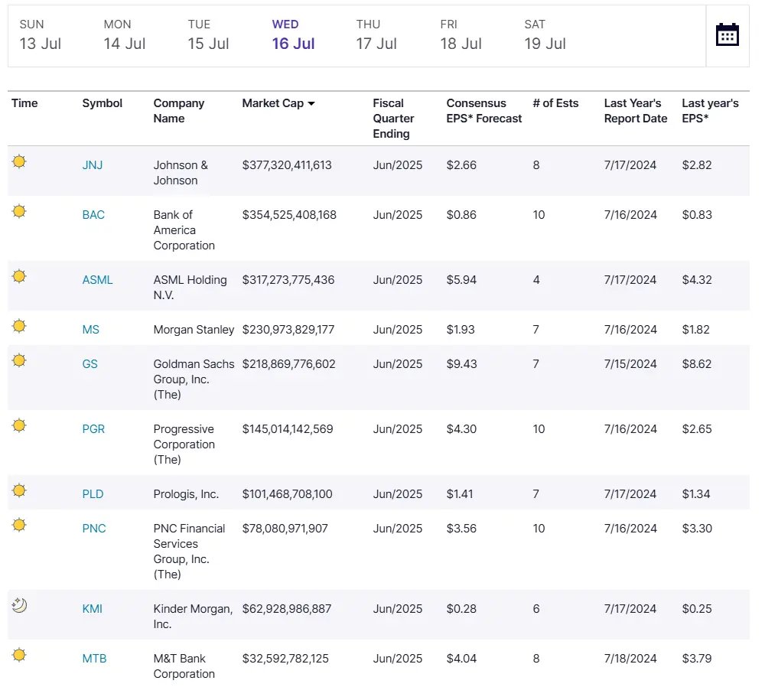Click the sun icon in PNC row
778x700 pixels.
[19, 525]
